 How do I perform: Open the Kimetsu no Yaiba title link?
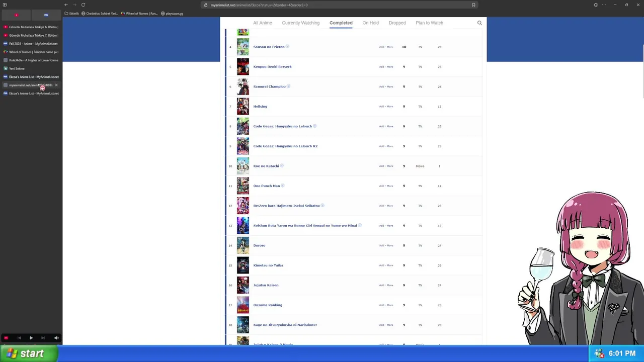pos(268,265)
